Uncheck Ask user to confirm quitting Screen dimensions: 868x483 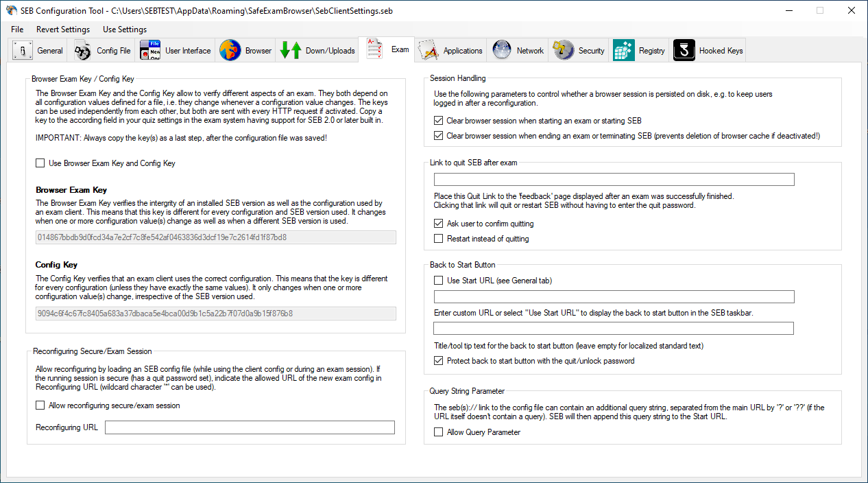point(437,223)
